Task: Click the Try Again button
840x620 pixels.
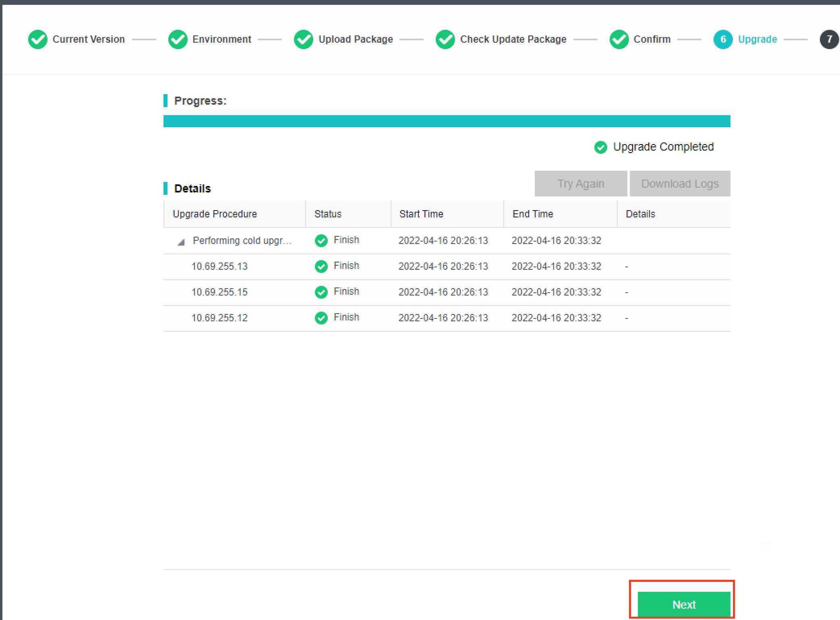Action: (581, 184)
